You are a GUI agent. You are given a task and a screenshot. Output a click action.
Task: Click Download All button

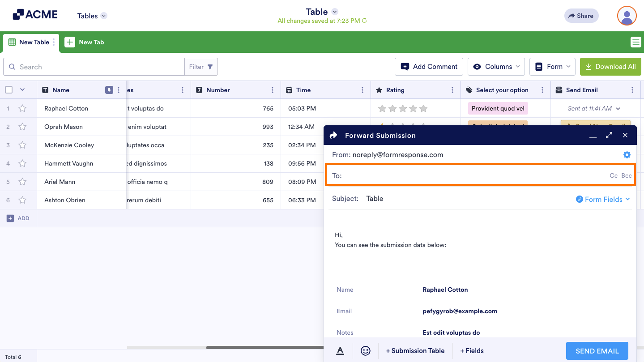610,67
